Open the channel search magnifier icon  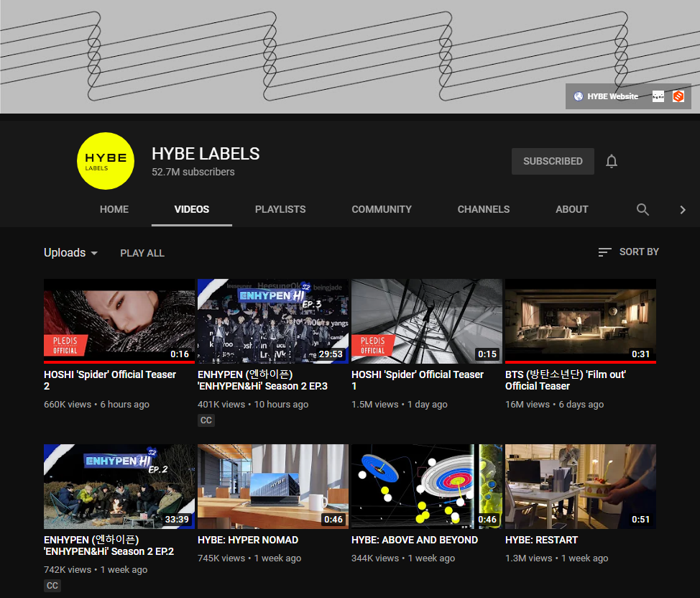point(643,209)
